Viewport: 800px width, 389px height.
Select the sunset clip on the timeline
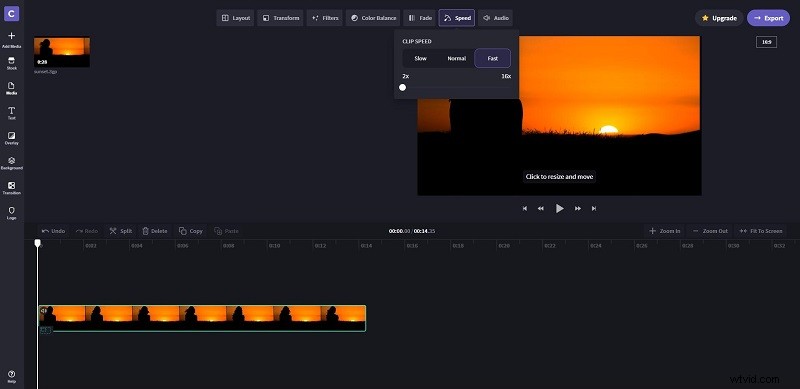(x=203, y=318)
